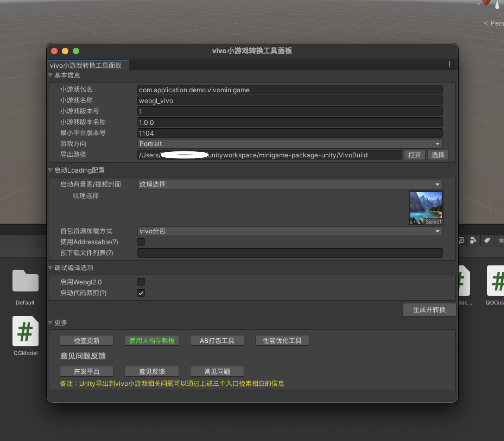Uncheck the 启动代码裁剪 checkbox
The image size is (504, 441).
coord(141,293)
